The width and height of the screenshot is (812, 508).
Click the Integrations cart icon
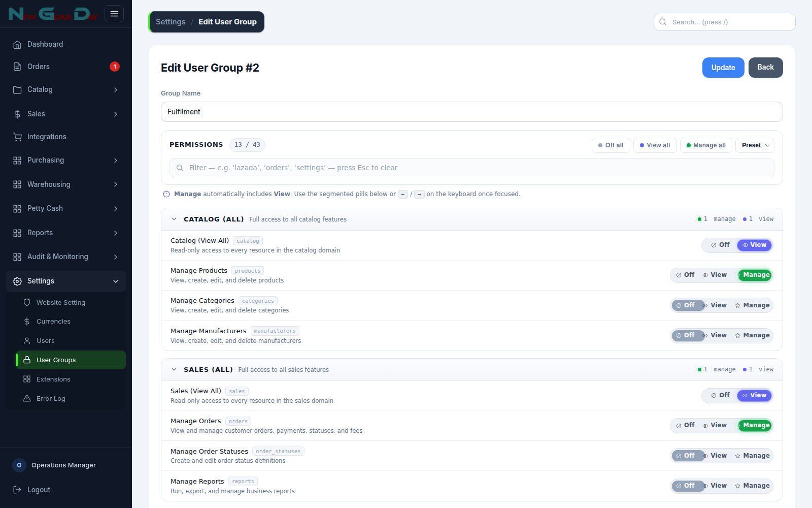(x=17, y=137)
